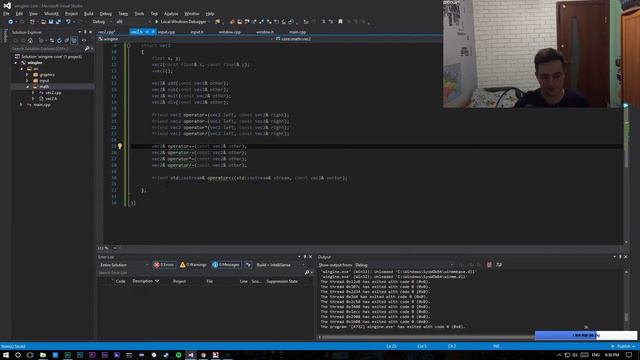The image size is (640, 360).
Task: Open the View menu
Action: (x=33, y=13)
